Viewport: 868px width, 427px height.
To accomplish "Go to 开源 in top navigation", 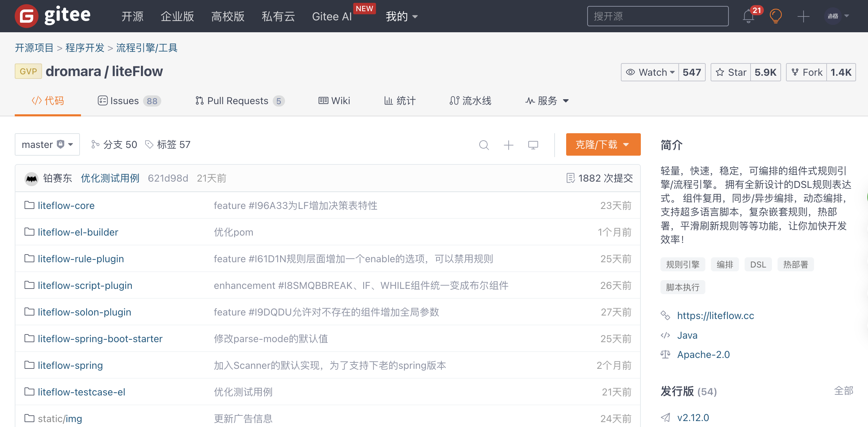I will 133,16.
